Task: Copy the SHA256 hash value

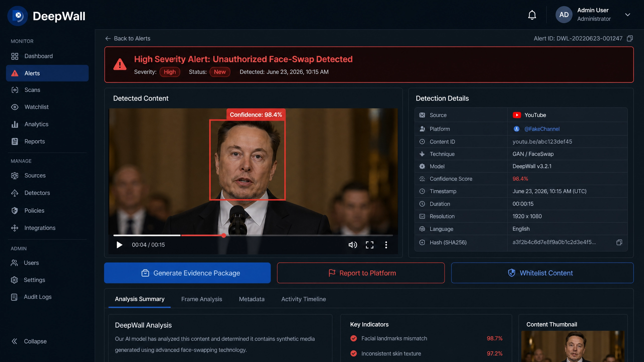Action: pos(619,242)
